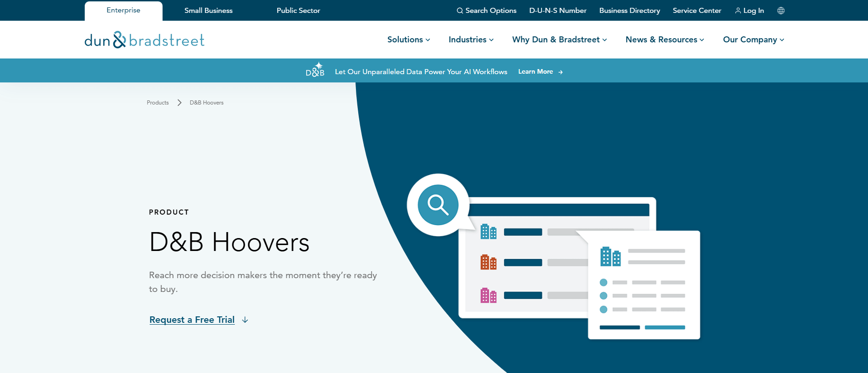Screen dimensions: 868x373
Task: Expand the Industries menu
Action: coord(471,40)
